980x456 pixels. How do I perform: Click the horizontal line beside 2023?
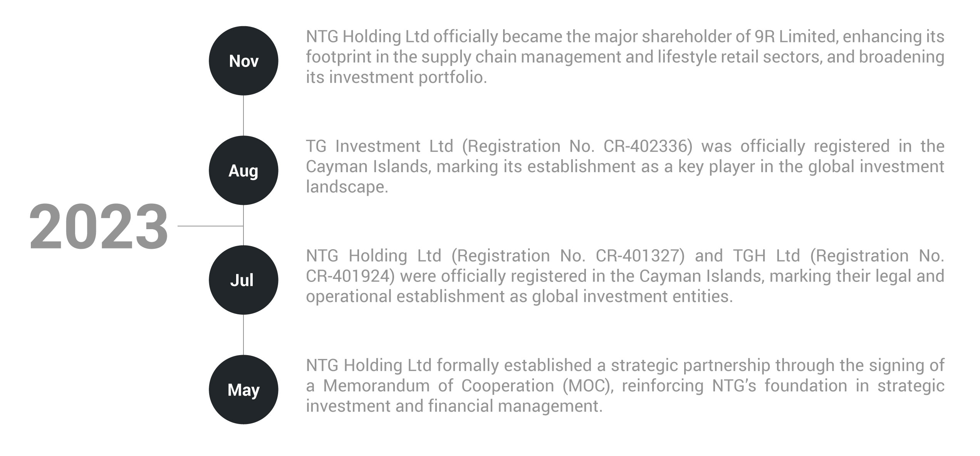210,226
